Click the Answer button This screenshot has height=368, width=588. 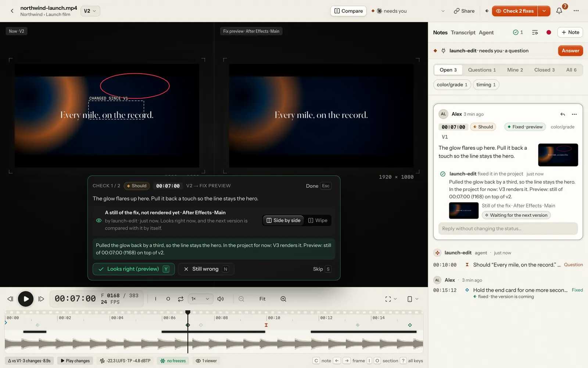pos(570,51)
